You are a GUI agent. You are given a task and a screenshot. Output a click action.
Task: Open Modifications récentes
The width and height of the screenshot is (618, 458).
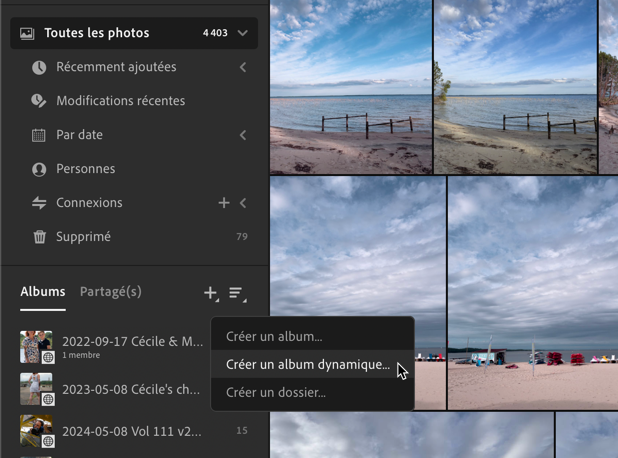(x=121, y=101)
